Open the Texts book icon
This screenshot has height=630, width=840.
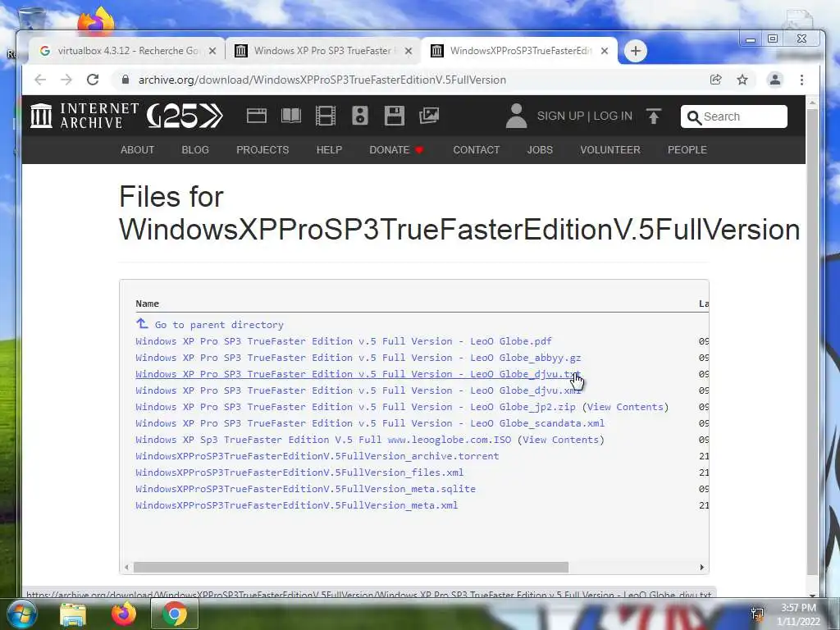click(x=291, y=116)
